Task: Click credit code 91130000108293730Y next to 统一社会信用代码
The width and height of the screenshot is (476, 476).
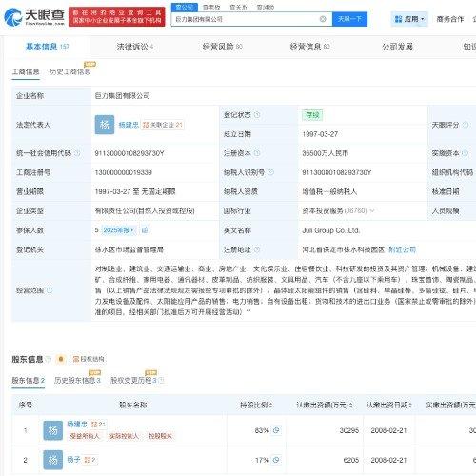Action: coord(129,153)
